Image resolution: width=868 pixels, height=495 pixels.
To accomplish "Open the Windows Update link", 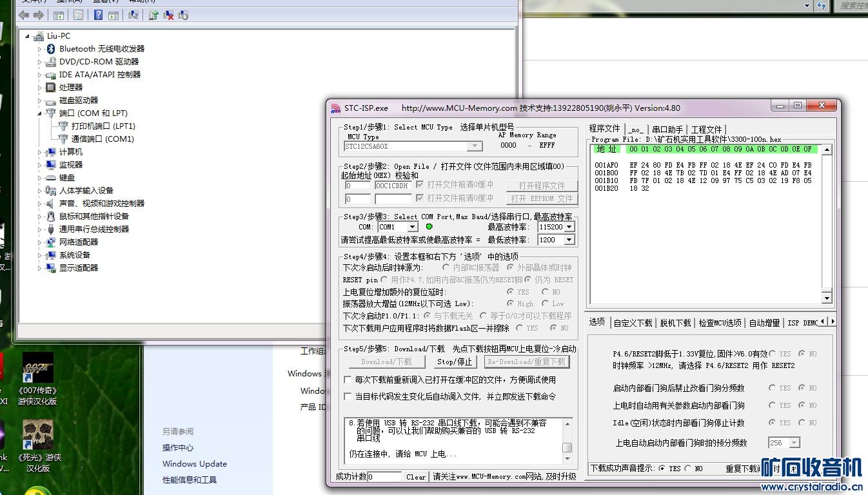I will coord(195,464).
